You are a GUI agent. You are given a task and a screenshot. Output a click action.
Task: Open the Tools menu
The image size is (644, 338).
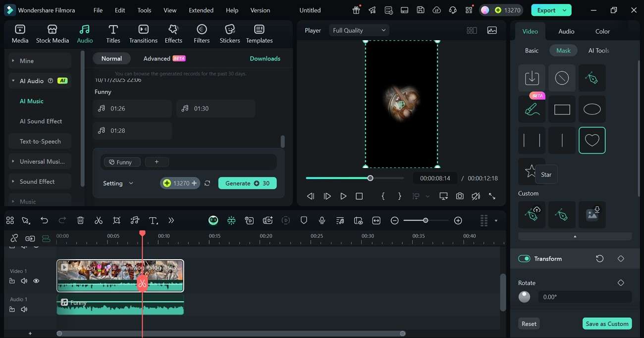pyautogui.click(x=144, y=10)
